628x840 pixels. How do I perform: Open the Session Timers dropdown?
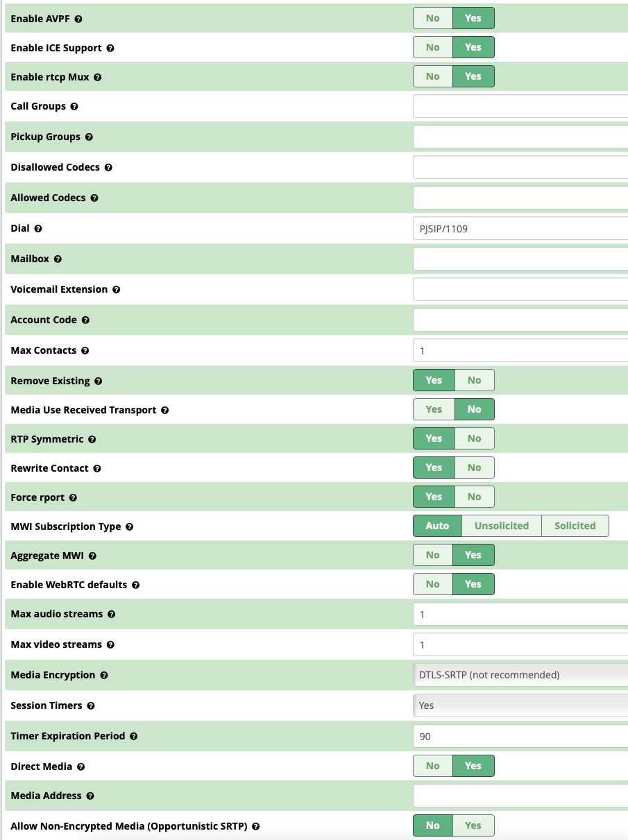click(520, 705)
